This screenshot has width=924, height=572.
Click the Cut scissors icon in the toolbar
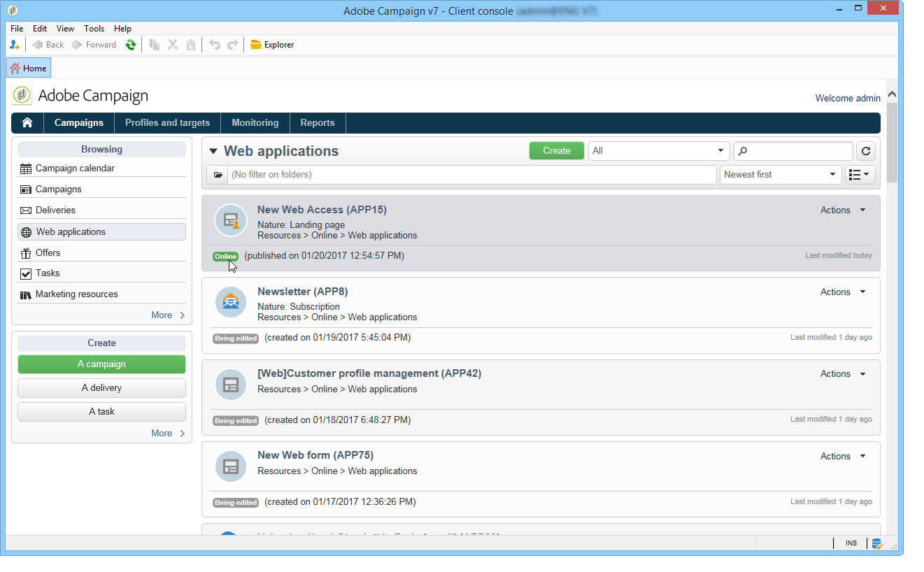[173, 45]
